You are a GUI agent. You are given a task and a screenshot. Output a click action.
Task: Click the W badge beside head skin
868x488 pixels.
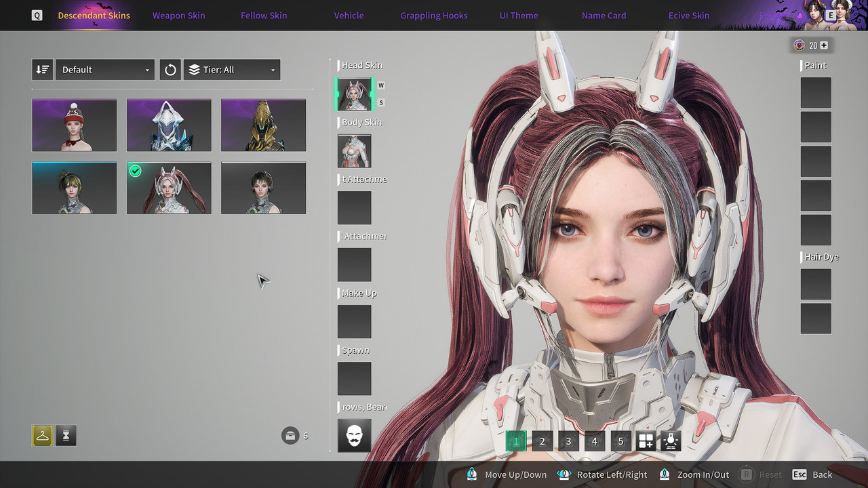pos(381,85)
